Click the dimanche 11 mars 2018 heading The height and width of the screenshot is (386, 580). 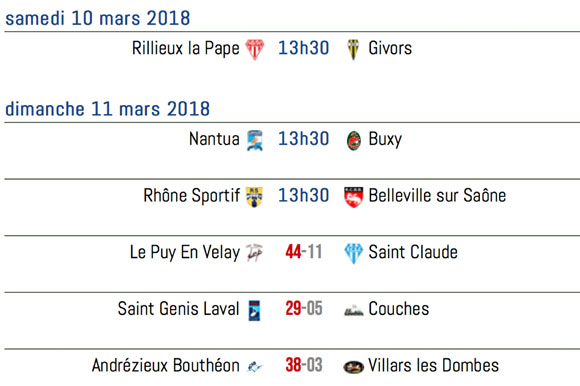click(107, 109)
